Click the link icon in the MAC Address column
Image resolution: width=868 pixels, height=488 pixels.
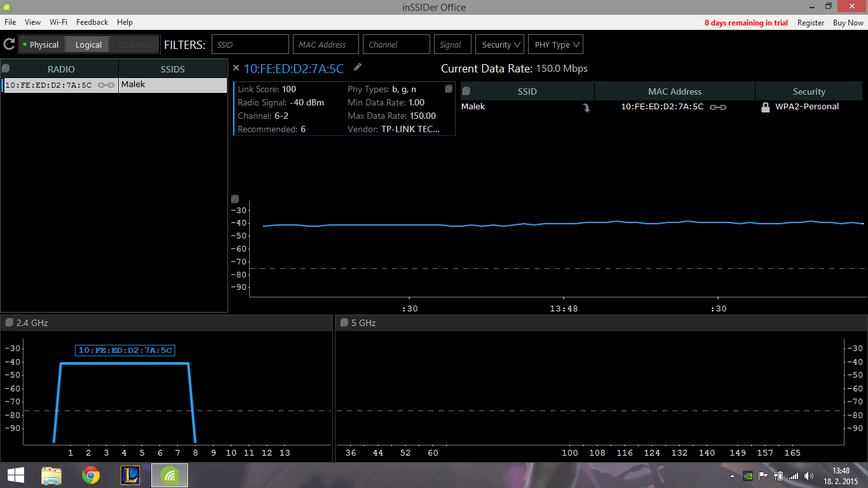click(718, 107)
